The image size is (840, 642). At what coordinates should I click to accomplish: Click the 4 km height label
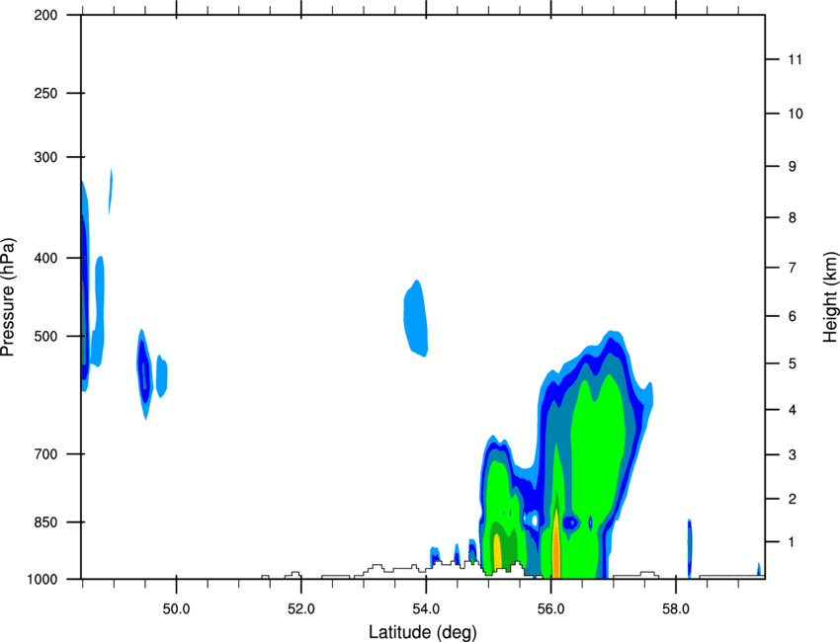(x=793, y=410)
